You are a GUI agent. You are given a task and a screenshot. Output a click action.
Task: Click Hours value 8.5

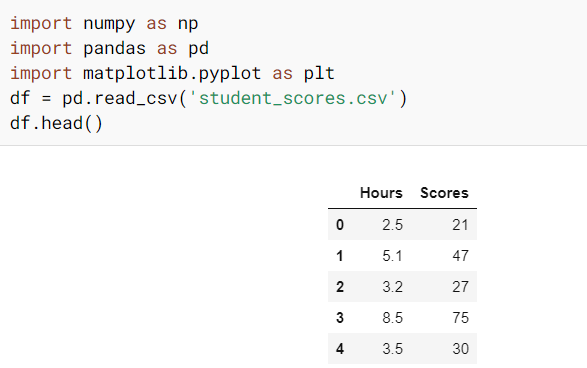pyautogui.click(x=392, y=318)
